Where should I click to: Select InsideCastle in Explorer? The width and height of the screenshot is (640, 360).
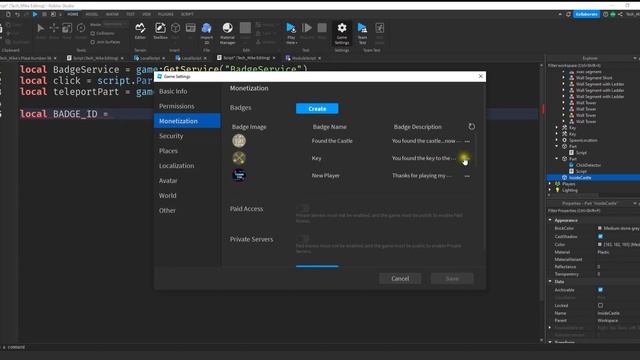[x=580, y=178]
